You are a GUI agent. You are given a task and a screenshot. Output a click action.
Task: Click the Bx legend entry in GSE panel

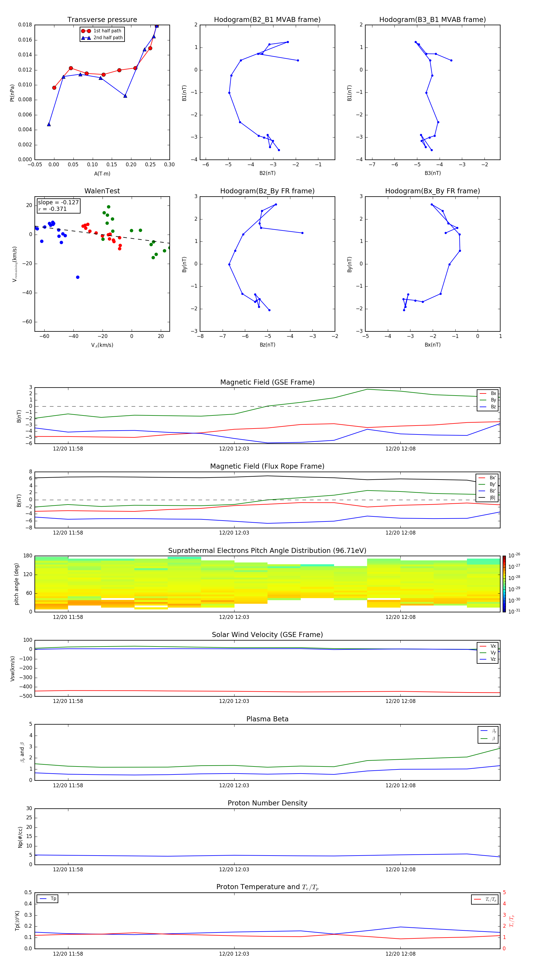488,393
